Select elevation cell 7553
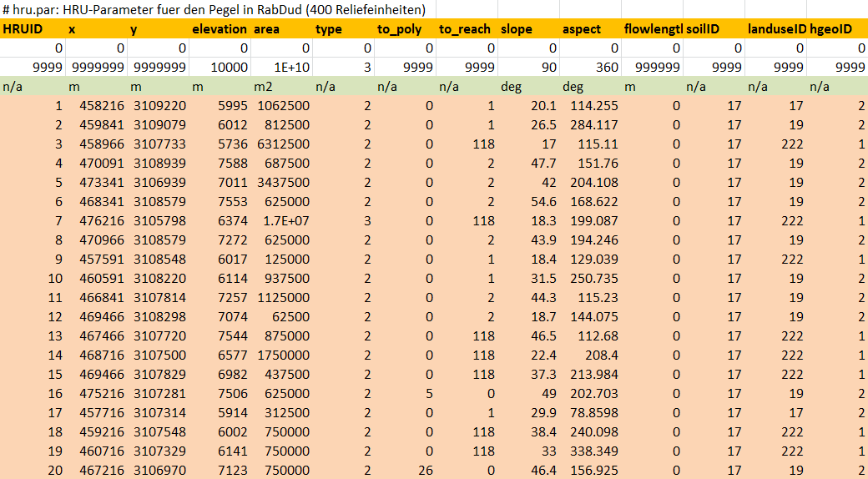Screen dimensions: 868x479 click(x=220, y=202)
